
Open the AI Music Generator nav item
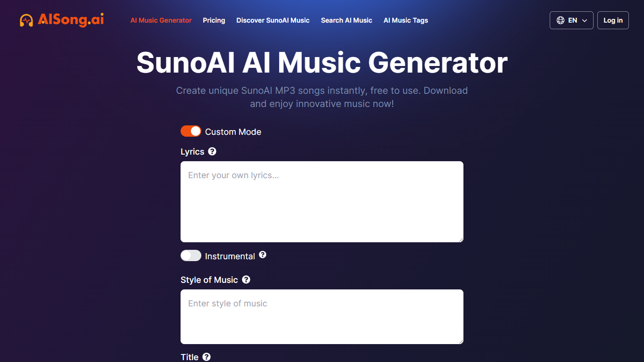[x=161, y=20]
